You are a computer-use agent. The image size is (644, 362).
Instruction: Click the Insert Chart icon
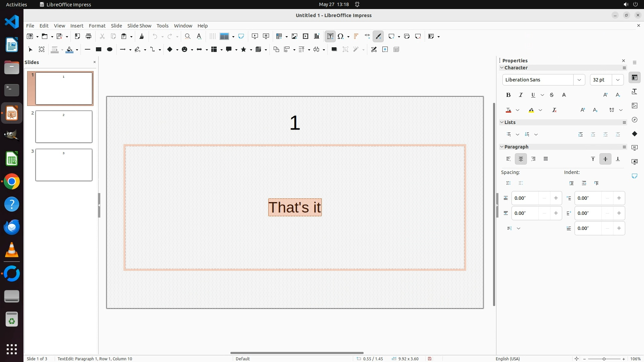[317, 36]
